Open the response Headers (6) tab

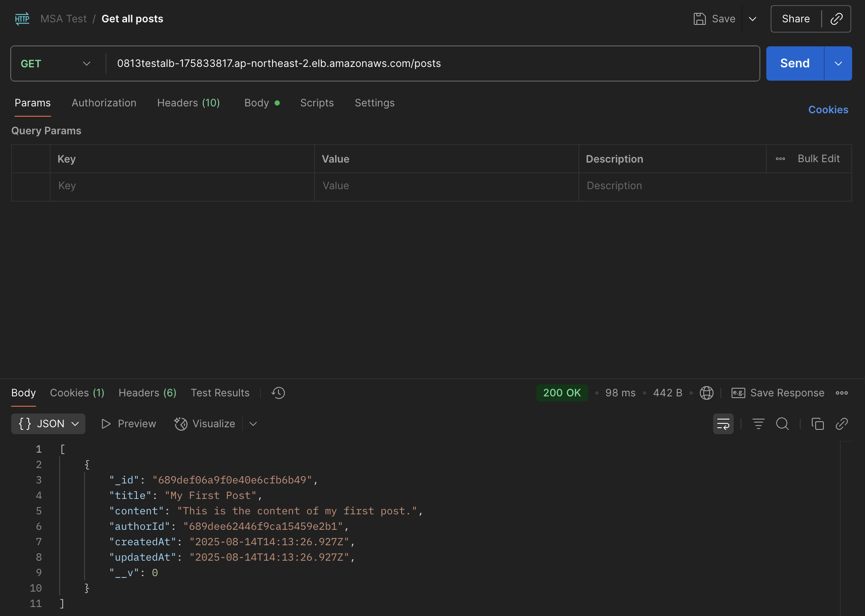pyautogui.click(x=147, y=393)
